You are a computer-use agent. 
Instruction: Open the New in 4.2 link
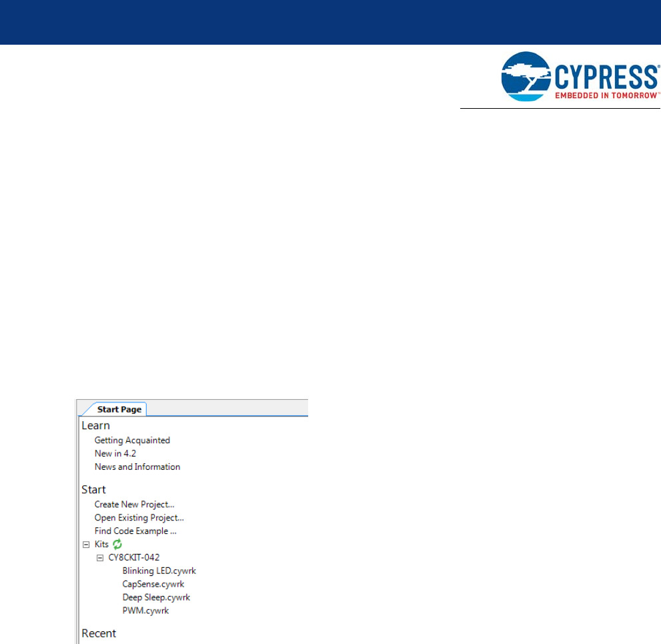pyautogui.click(x=115, y=454)
